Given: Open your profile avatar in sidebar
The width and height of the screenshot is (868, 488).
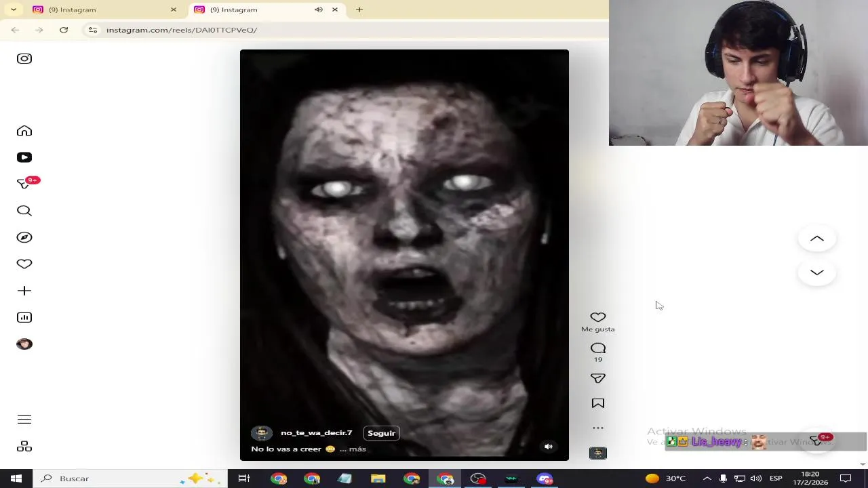Looking at the screenshot, I should pos(24,344).
